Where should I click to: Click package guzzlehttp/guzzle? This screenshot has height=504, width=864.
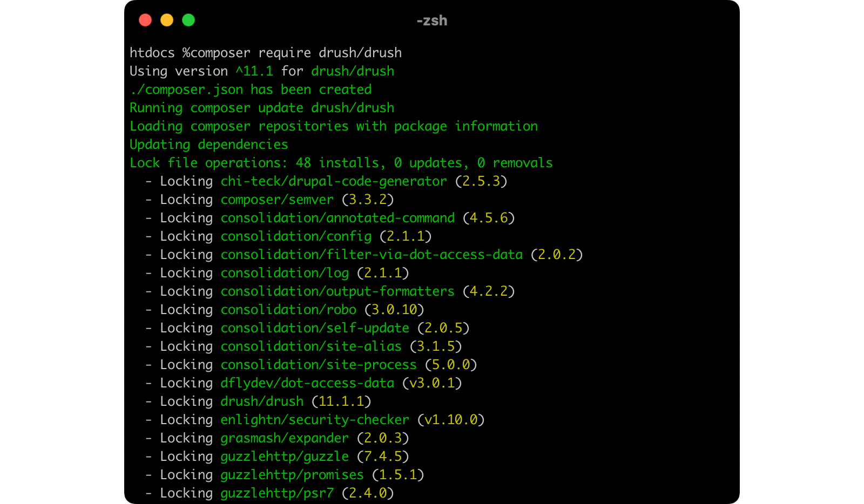tap(285, 457)
